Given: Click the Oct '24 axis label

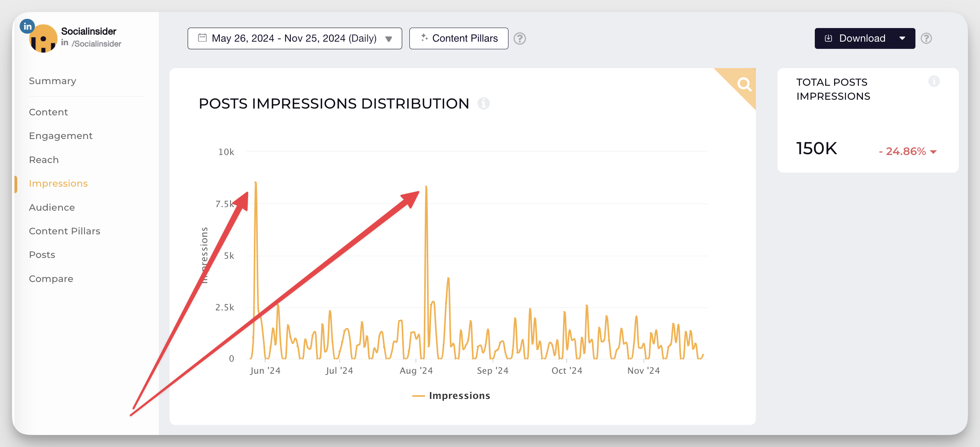Looking at the screenshot, I should [567, 371].
